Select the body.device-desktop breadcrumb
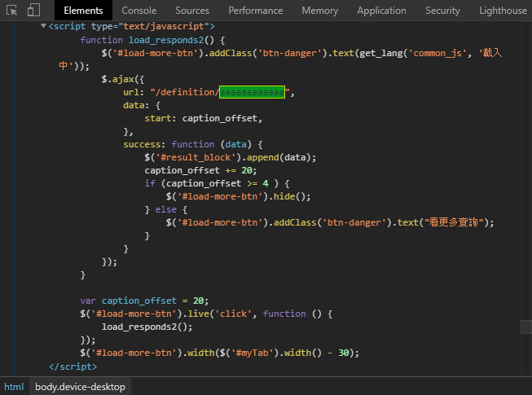Viewport: 532px width, 395px height. click(x=80, y=387)
